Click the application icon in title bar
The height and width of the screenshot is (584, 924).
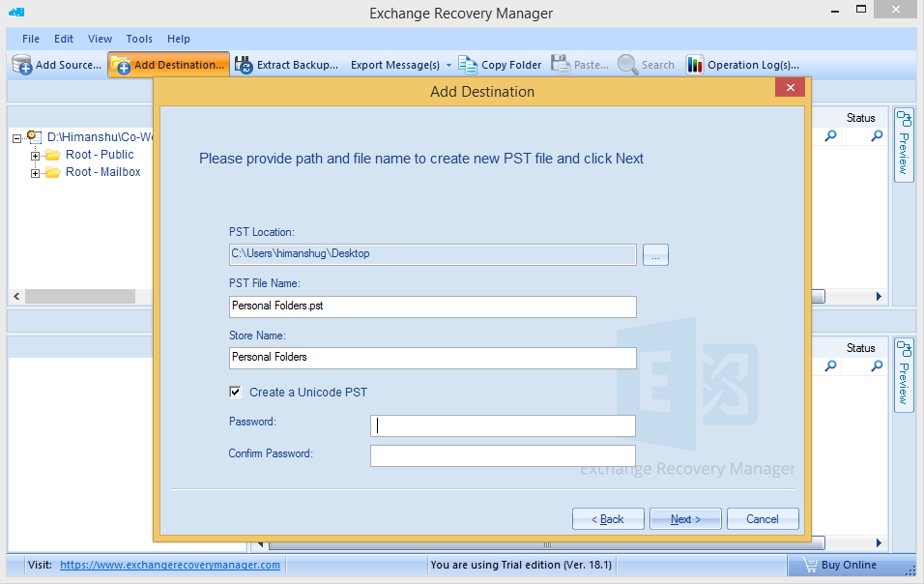16,12
